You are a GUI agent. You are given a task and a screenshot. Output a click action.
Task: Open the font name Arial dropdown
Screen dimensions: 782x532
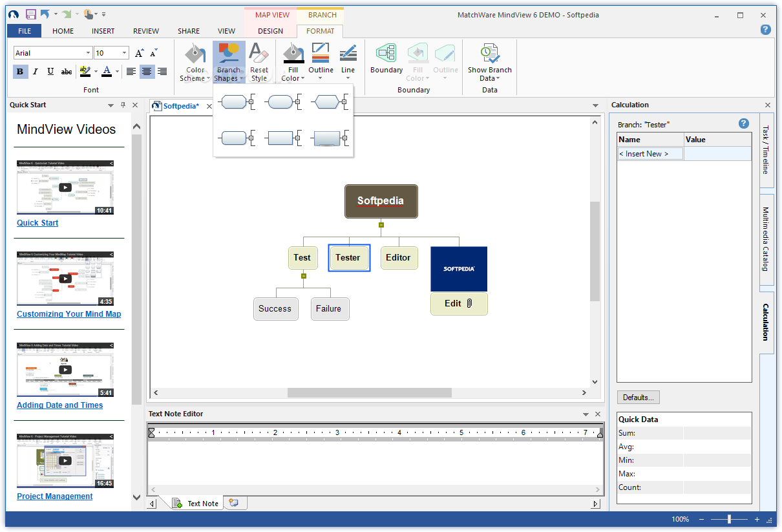tap(88, 53)
